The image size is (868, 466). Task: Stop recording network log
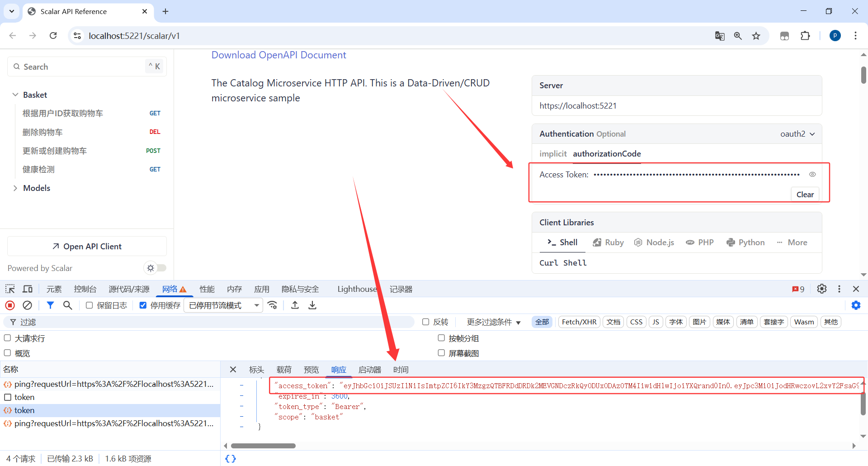(10, 305)
